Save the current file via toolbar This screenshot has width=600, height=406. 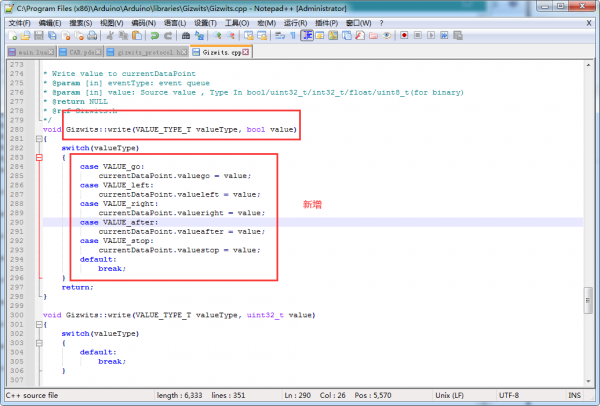pos(39,36)
